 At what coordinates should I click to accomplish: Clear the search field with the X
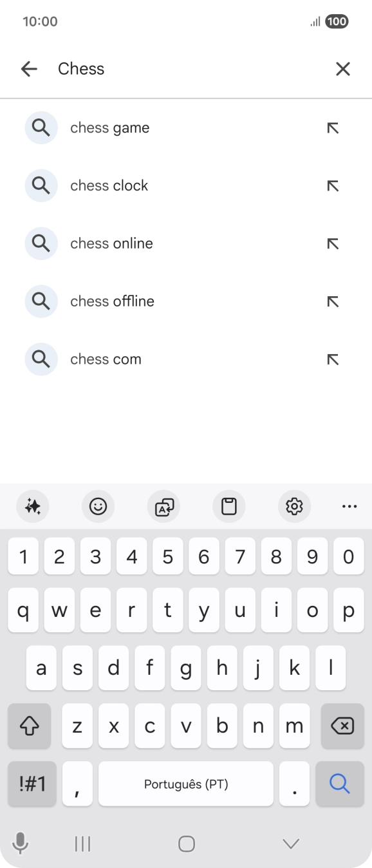point(342,68)
